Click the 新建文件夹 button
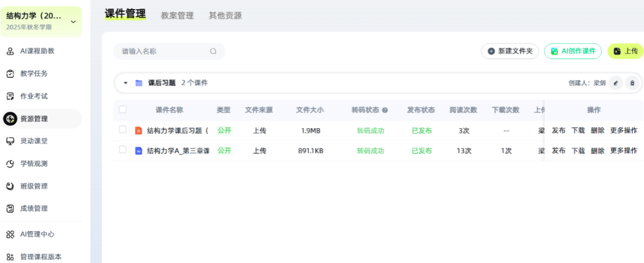Screen dimensions: 644x263 click(510, 51)
